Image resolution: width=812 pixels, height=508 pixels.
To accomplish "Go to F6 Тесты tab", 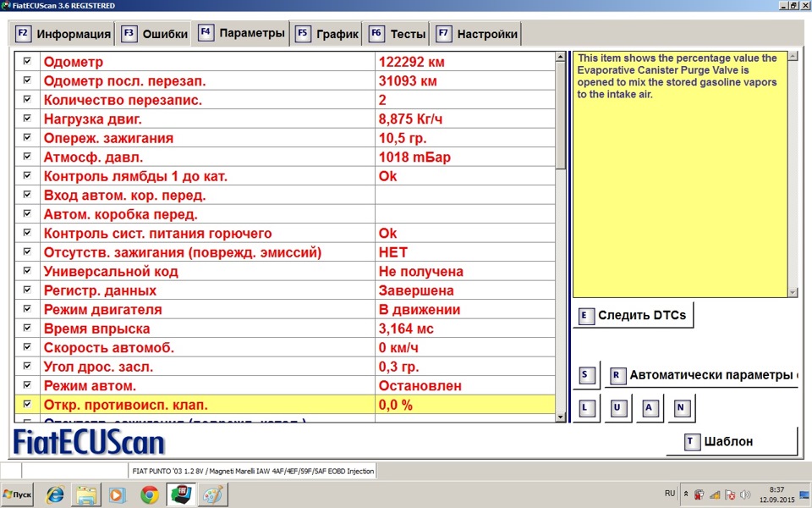I will coord(396,34).
